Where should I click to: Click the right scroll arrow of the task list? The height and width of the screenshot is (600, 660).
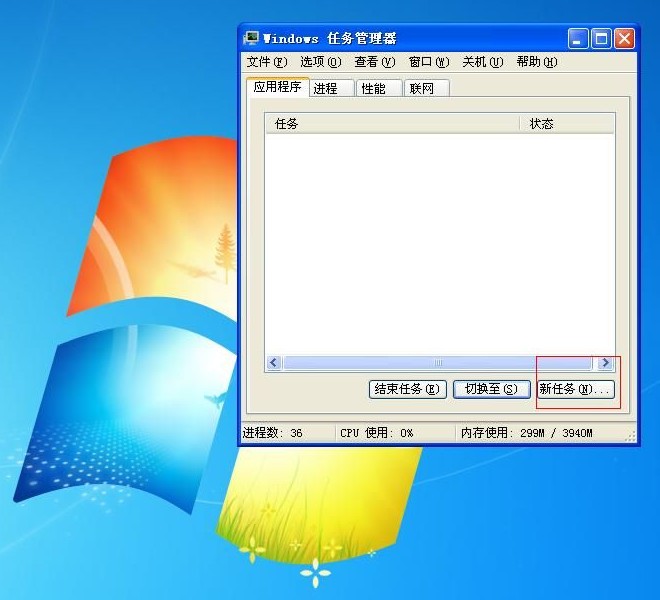click(x=605, y=363)
